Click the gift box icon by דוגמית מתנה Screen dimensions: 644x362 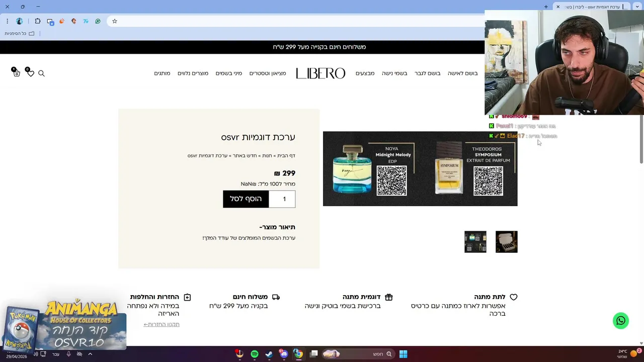coord(388,297)
